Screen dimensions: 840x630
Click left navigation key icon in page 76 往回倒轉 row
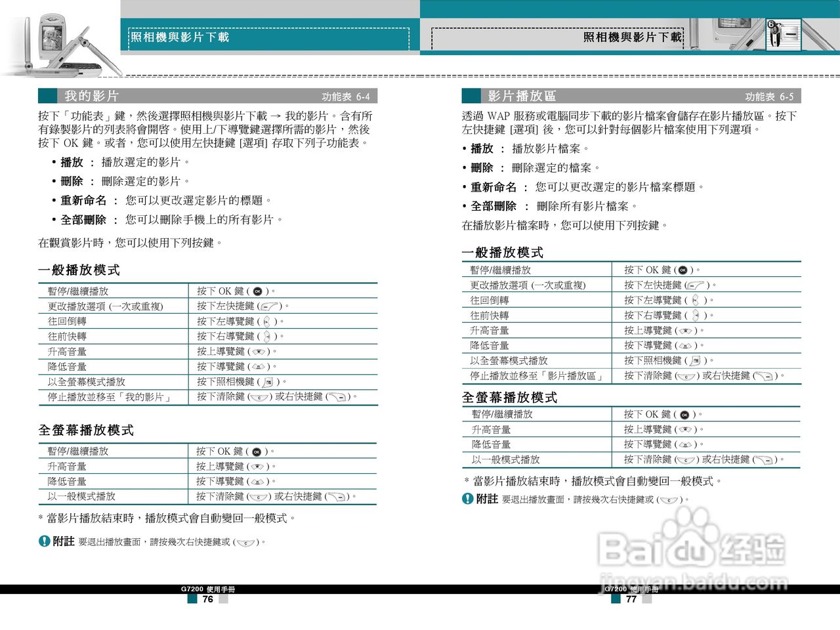tap(266, 322)
